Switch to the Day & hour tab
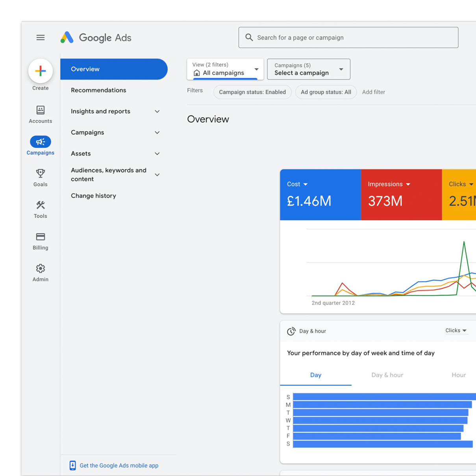 [387, 375]
